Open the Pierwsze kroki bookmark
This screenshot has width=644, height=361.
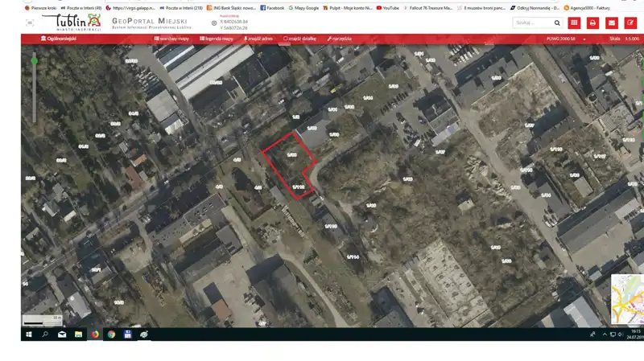(x=41, y=8)
